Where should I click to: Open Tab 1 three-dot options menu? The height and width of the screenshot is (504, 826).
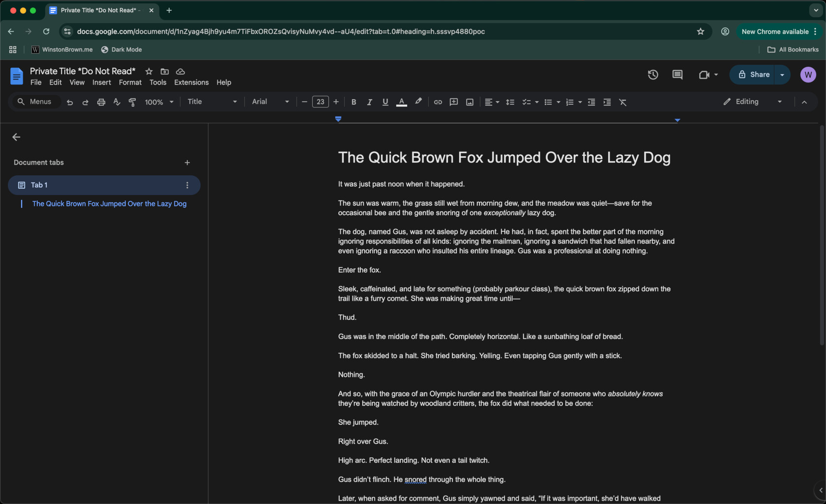187,185
